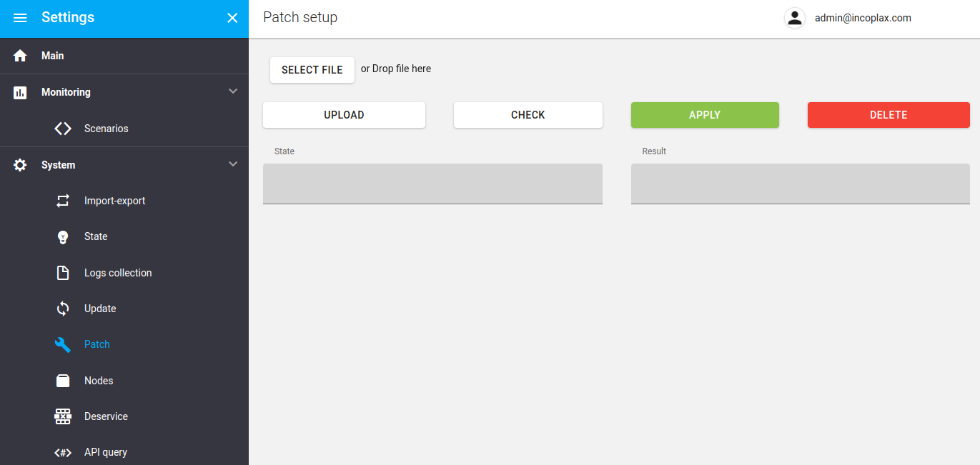The height and width of the screenshot is (465, 980).
Task: Click the Settings header title
Action: [68, 18]
